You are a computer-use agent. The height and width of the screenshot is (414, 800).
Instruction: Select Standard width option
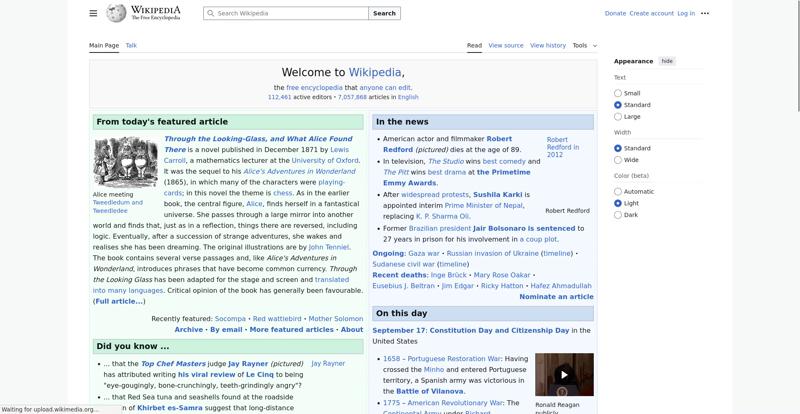pyautogui.click(x=618, y=149)
